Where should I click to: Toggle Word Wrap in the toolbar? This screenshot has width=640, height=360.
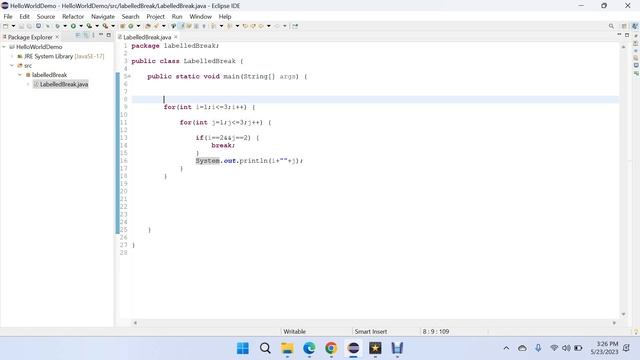(189, 26)
